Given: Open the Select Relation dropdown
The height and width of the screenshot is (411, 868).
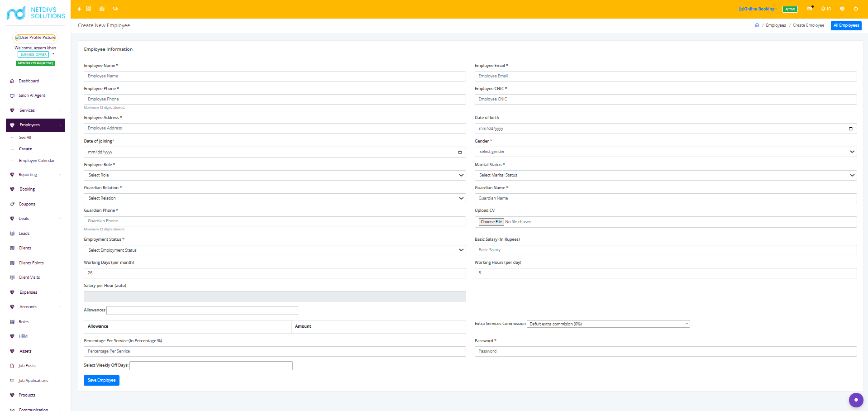Looking at the screenshot, I should [275, 198].
